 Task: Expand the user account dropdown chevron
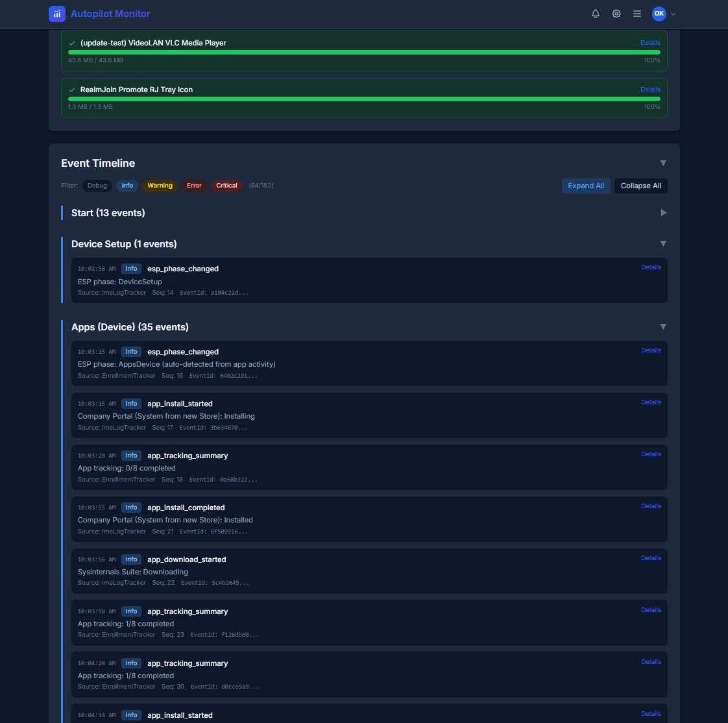(x=673, y=14)
